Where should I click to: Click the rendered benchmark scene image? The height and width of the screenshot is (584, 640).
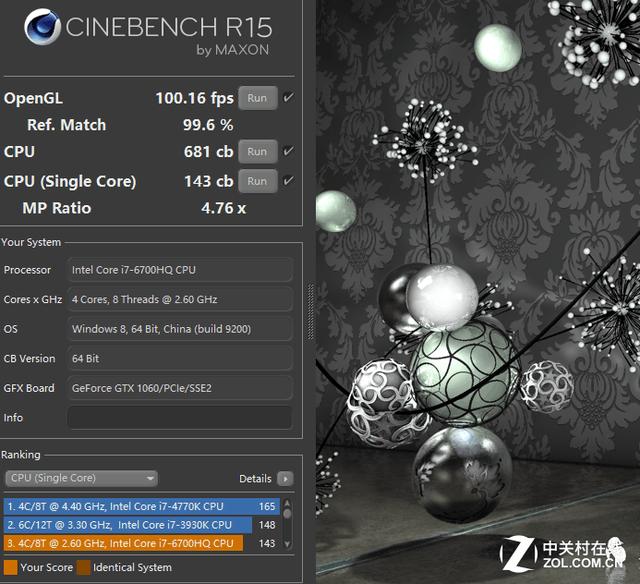pos(478,292)
